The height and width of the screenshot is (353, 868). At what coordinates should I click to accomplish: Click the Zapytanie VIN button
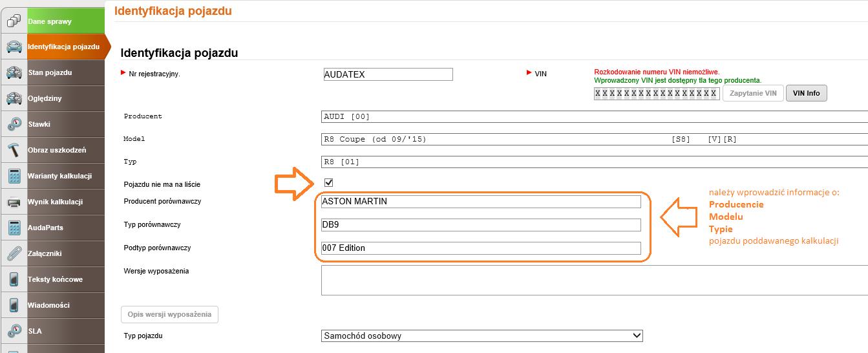[753, 93]
